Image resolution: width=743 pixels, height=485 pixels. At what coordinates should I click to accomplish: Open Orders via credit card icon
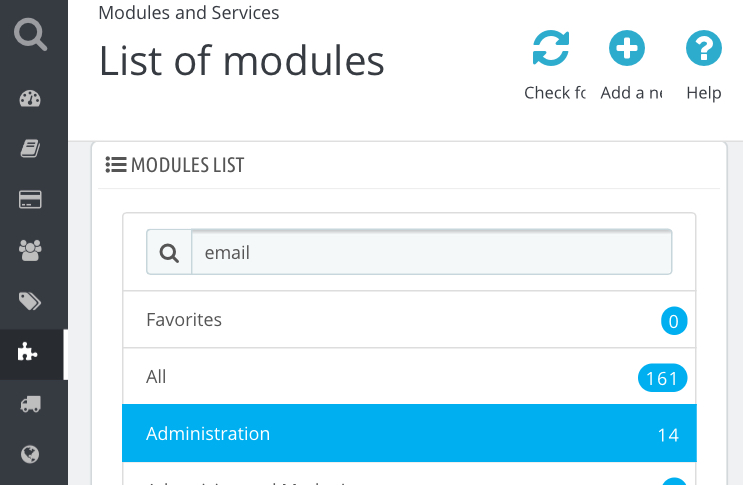pyautogui.click(x=30, y=199)
